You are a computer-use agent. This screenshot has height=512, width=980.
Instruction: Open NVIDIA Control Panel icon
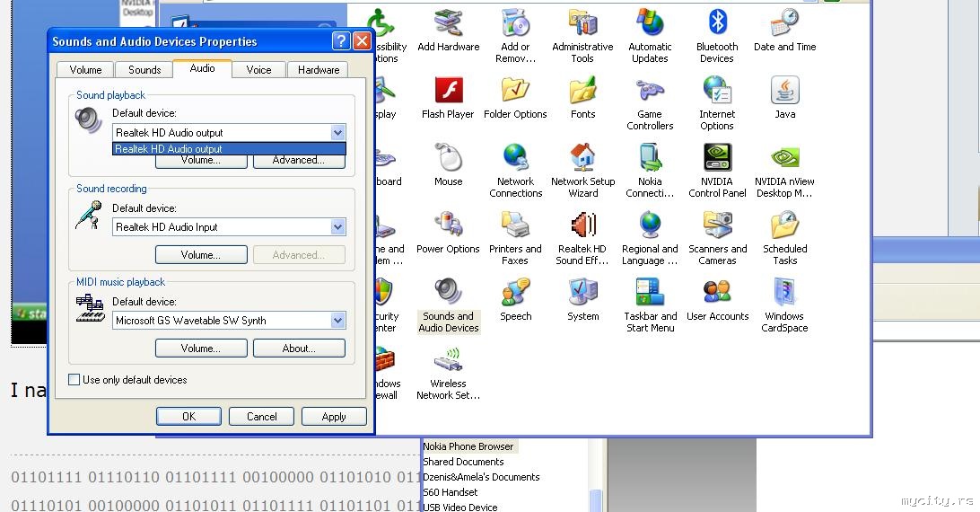718,171
